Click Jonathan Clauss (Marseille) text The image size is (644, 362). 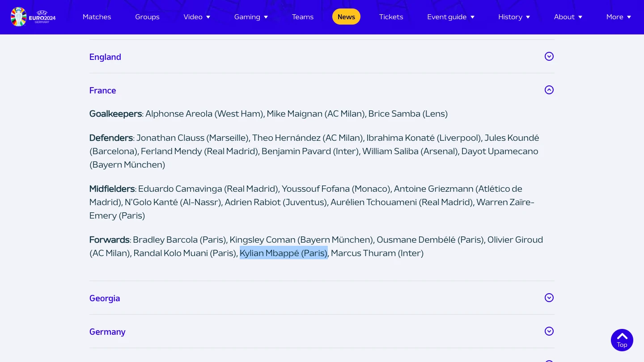[192, 138]
